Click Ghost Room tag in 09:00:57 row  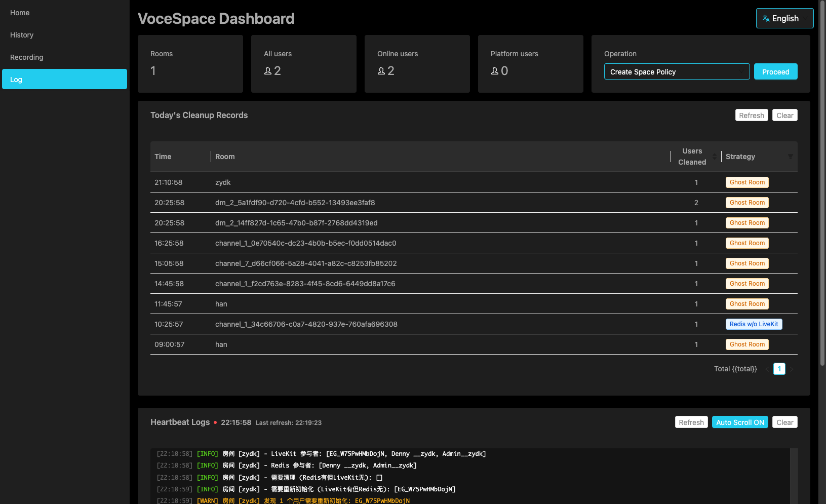tap(747, 344)
